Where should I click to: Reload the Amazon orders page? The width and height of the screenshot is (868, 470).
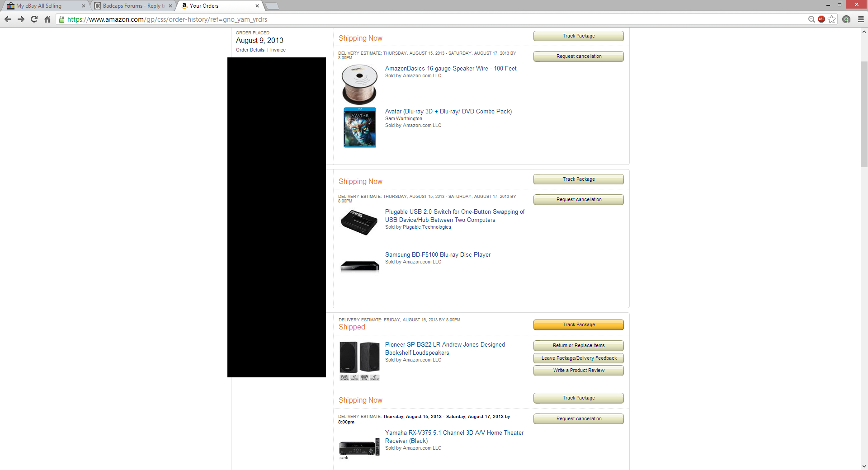34,19
